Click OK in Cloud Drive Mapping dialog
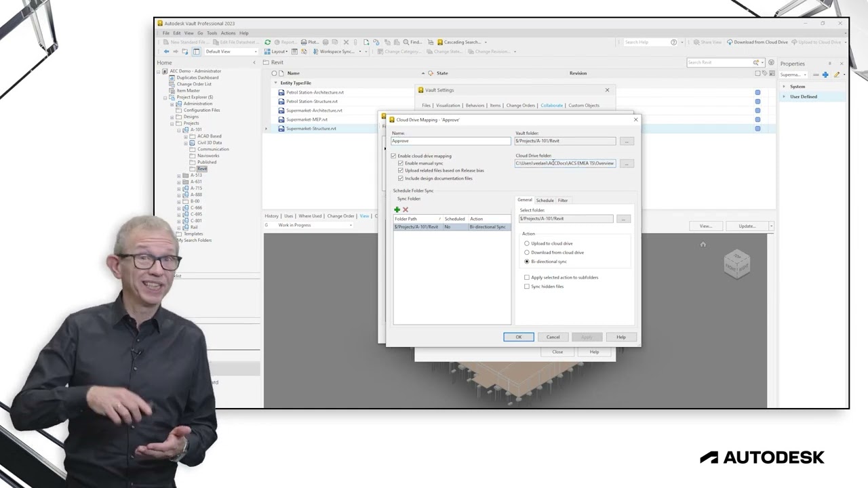This screenshot has height=488, width=868. point(518,337)
